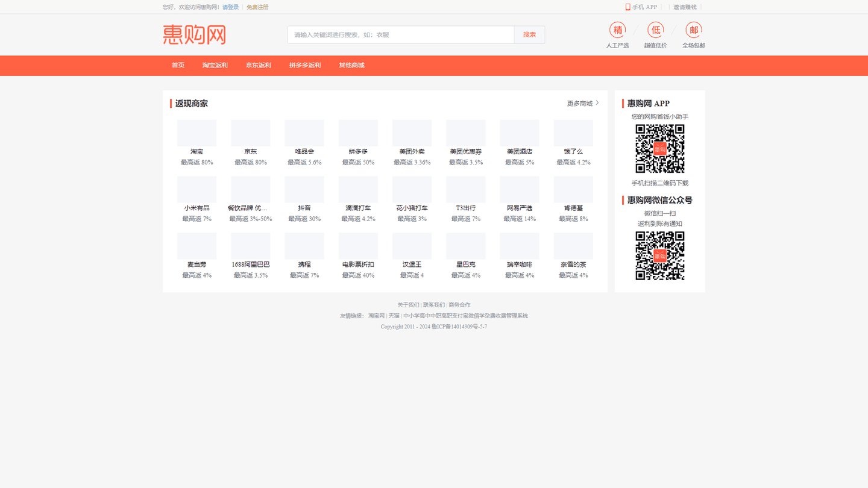Go to the 首页 nav tab
Image resolution: width=868 pixels, height=488 pixels.
pos(178,65)
